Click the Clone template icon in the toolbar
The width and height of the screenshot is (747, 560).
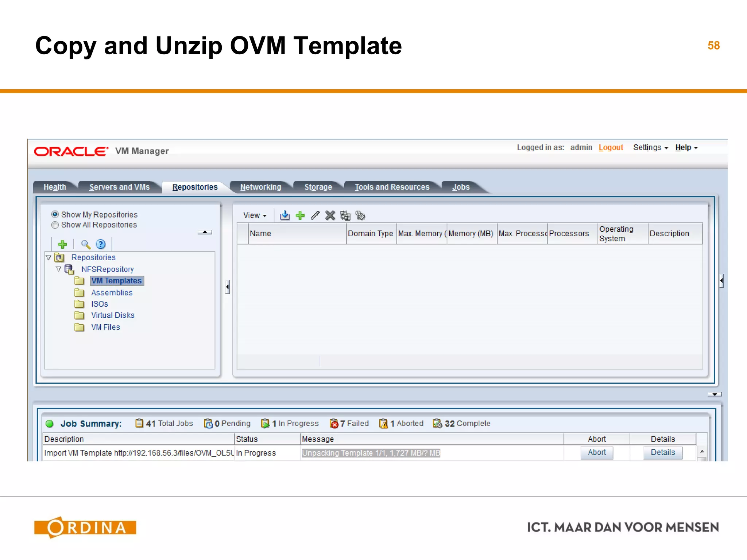pos(345,215)
